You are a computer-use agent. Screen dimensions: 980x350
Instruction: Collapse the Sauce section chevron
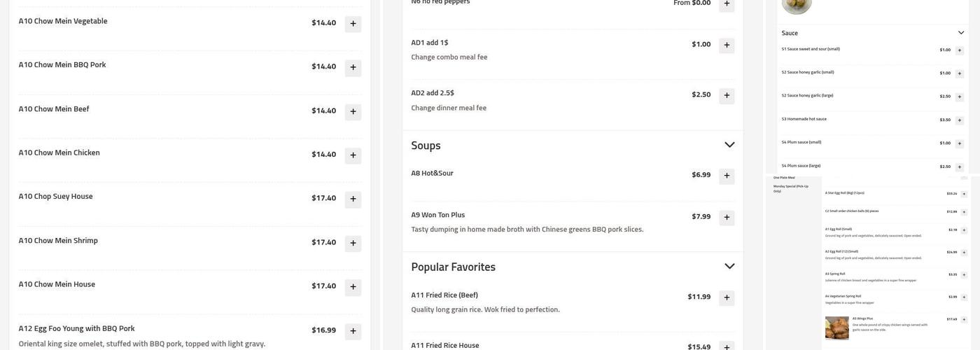pos(961,33)
